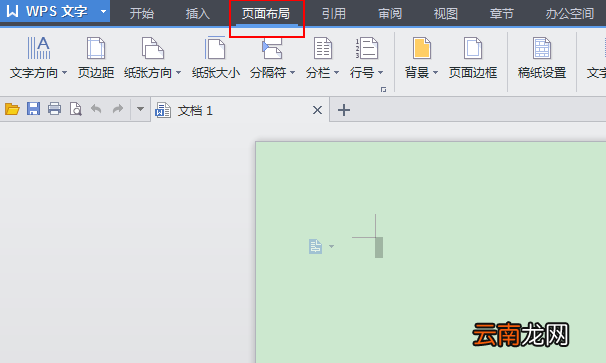Click the print icon
This screenshot has width=606, height=363.
click(x=54, y=109)
